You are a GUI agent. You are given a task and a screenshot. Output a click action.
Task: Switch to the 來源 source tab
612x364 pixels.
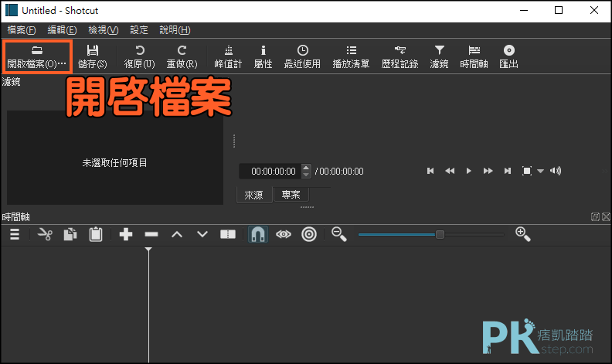253,195
